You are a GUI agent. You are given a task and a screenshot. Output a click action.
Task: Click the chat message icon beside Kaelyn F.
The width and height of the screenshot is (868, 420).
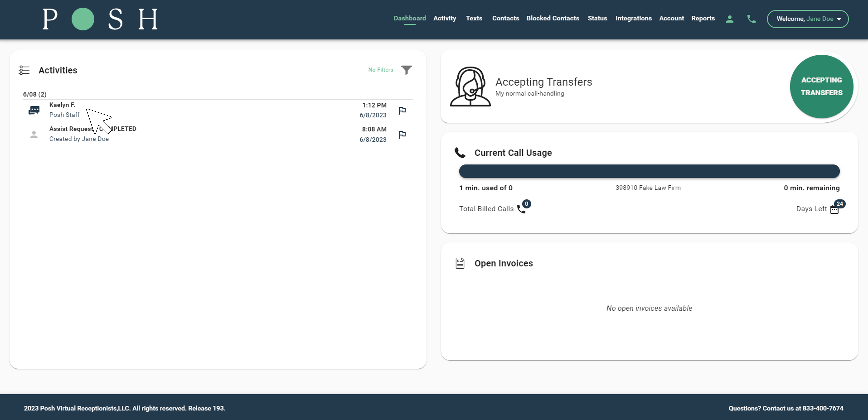pyautogui.click(x=34, y=110)
